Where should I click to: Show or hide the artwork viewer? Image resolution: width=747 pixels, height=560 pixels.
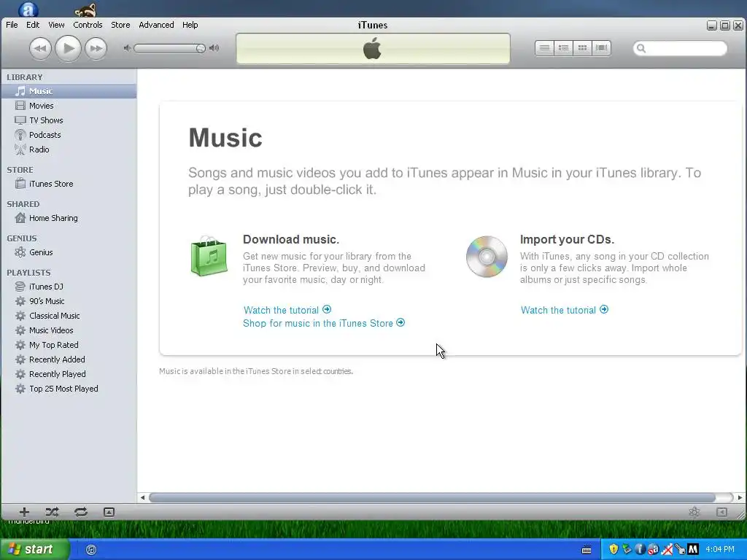click(109, 512)
